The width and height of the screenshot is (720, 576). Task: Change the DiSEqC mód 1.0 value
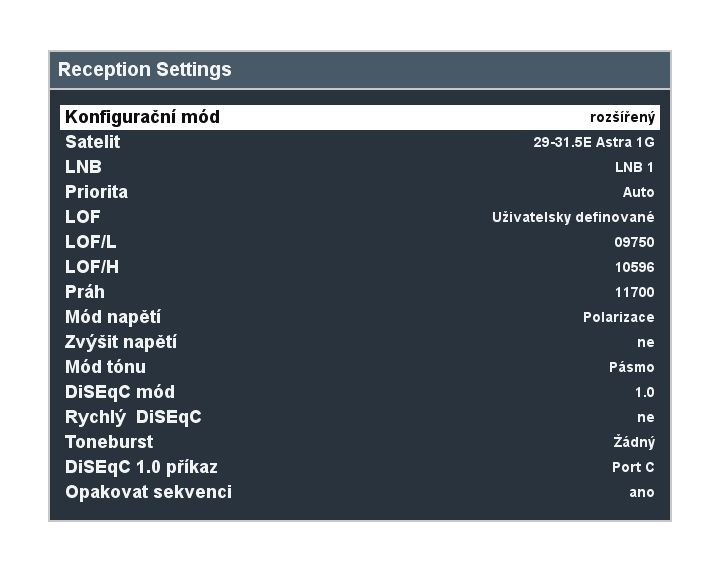pyautogui.click(x=645, y=392)
